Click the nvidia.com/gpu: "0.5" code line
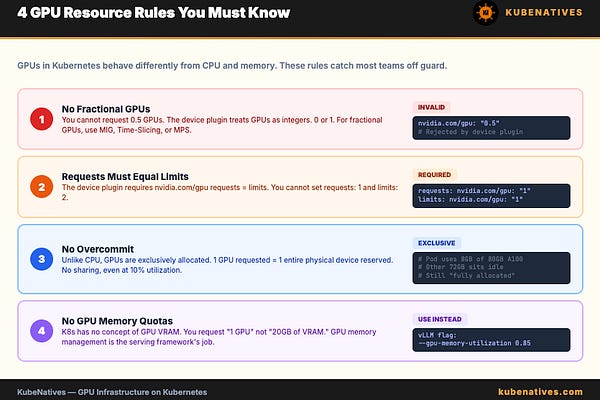Viewport: 600px width, 400px height. point(458,123)
